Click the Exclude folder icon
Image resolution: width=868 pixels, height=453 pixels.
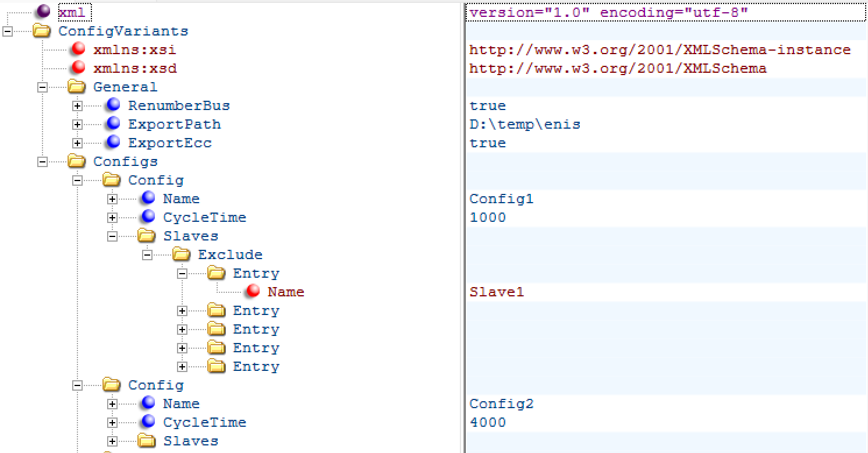(181, 253)
